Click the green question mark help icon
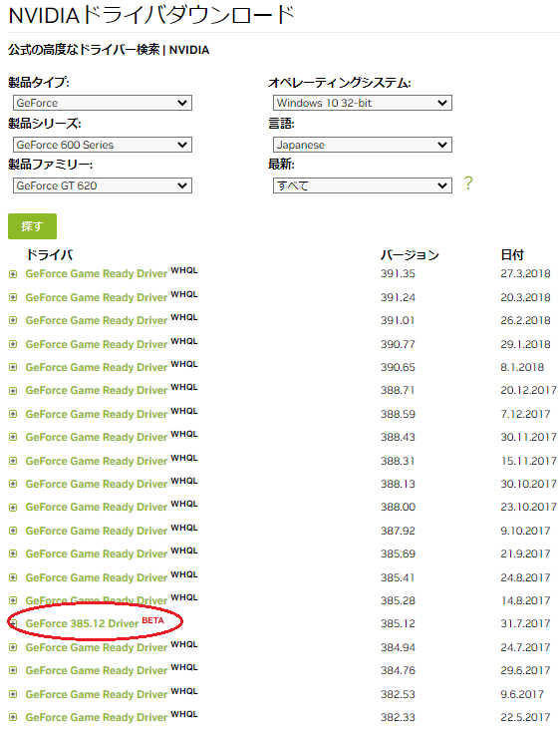 click(468, 183)
